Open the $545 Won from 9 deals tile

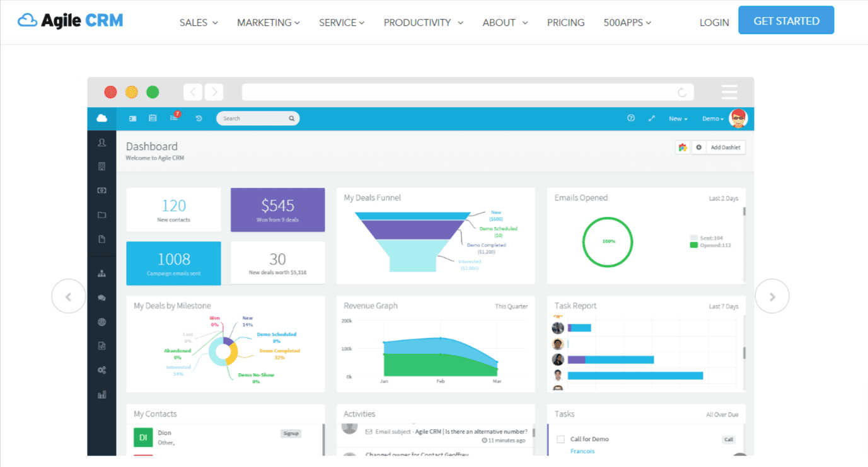tap(278, 210)
